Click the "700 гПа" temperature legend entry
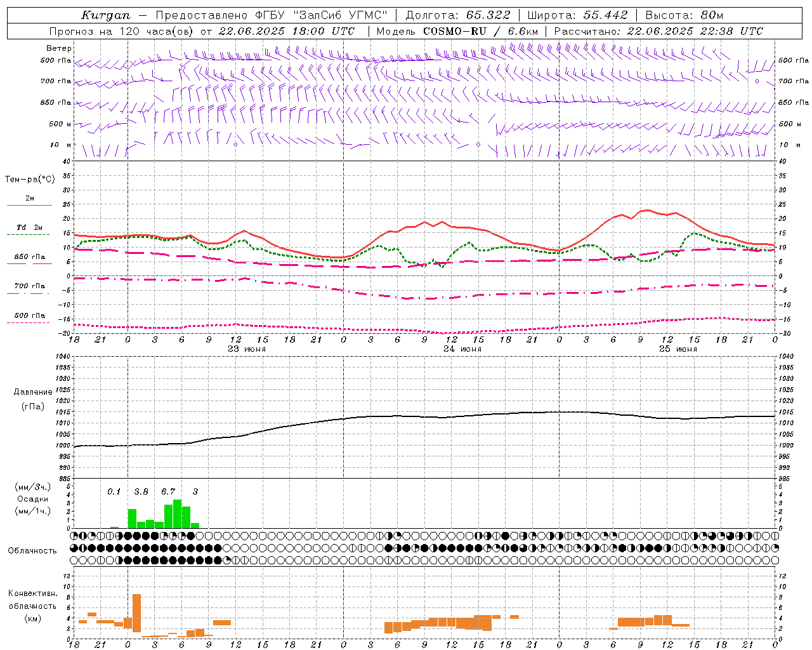Image resolution: width=812 pixels, height=650 pixels. (30, 286)
